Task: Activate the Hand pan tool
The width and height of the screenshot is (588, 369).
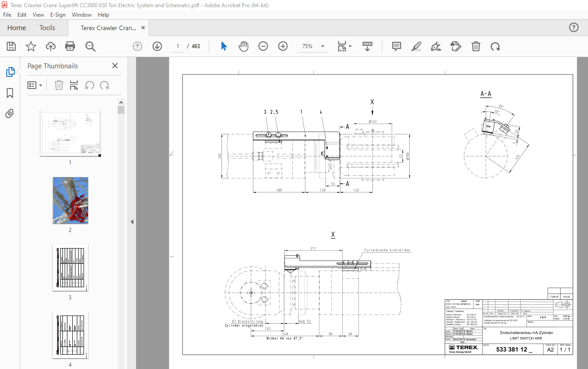Action: click(243, 46)
